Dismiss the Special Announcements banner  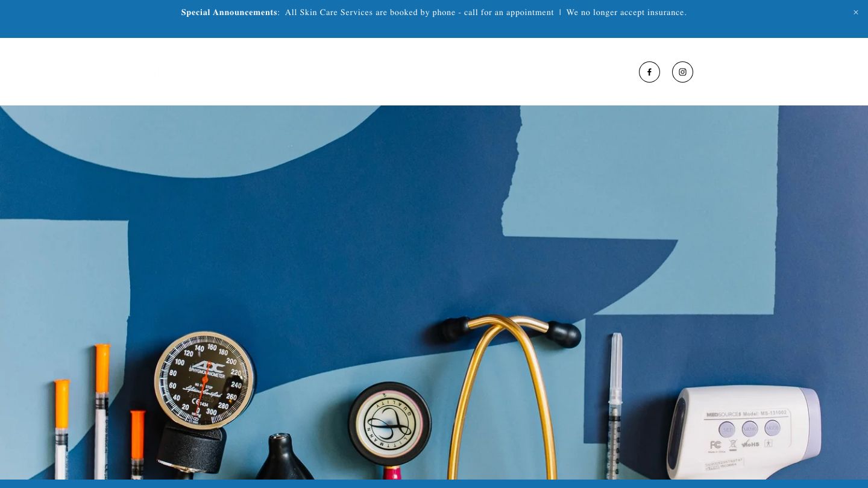(855, 13)
